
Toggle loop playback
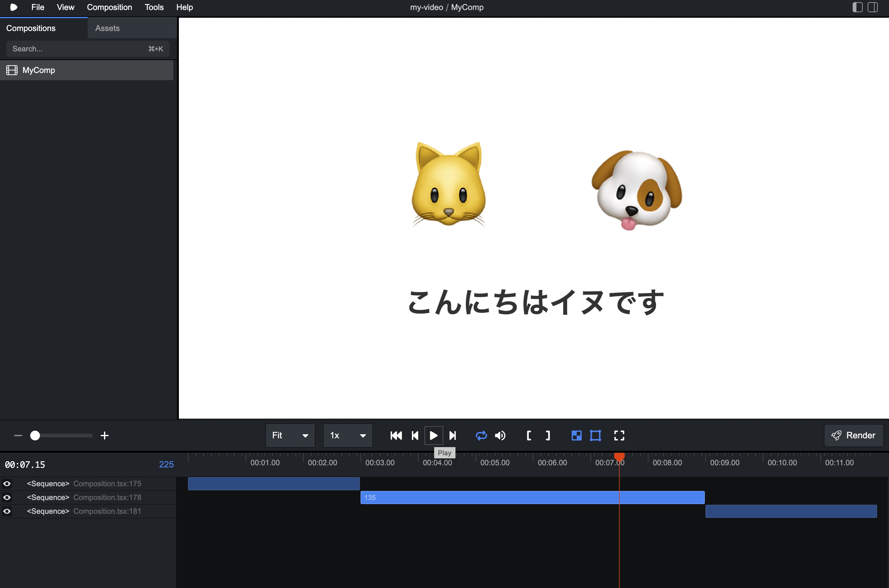click(481, 436)
